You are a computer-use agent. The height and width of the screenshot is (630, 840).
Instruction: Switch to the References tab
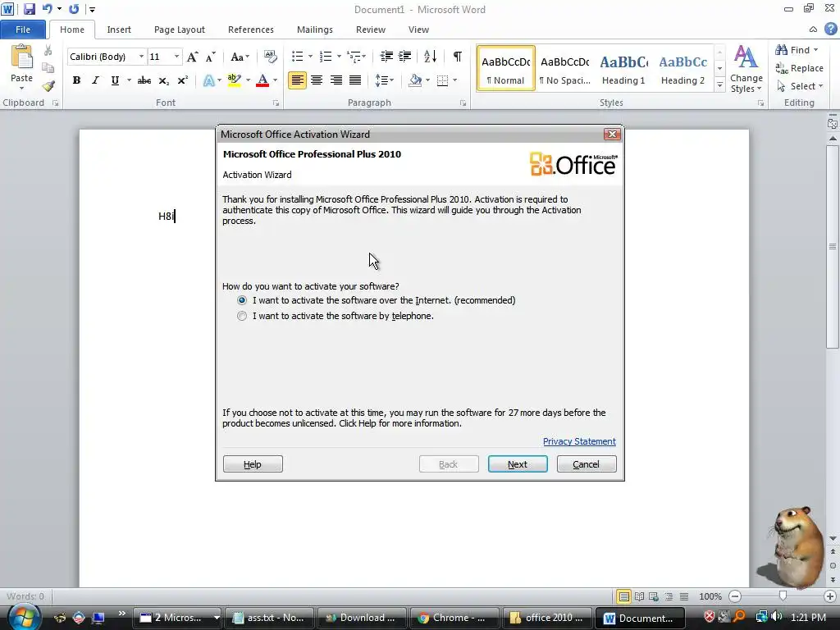pyautogui.click(x=251, y=30)
